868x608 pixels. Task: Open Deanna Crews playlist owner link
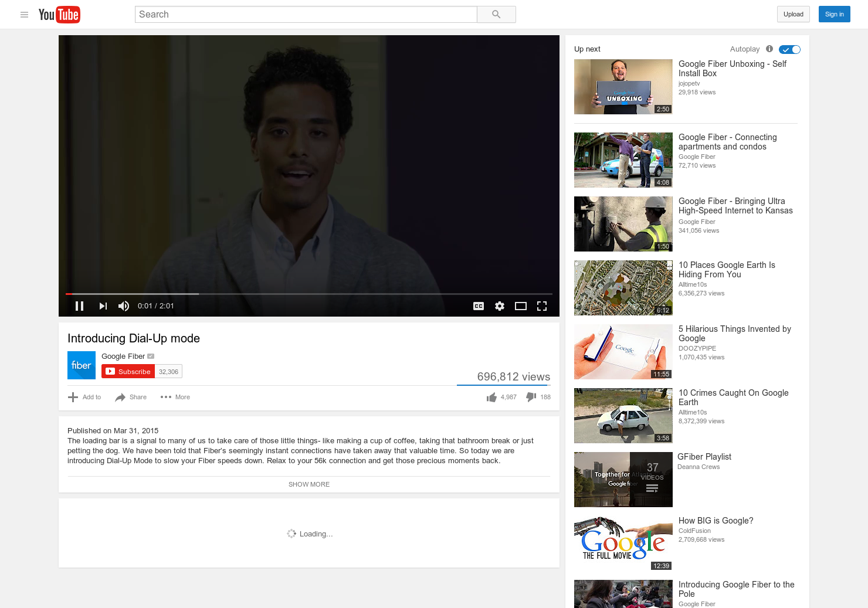699,467
